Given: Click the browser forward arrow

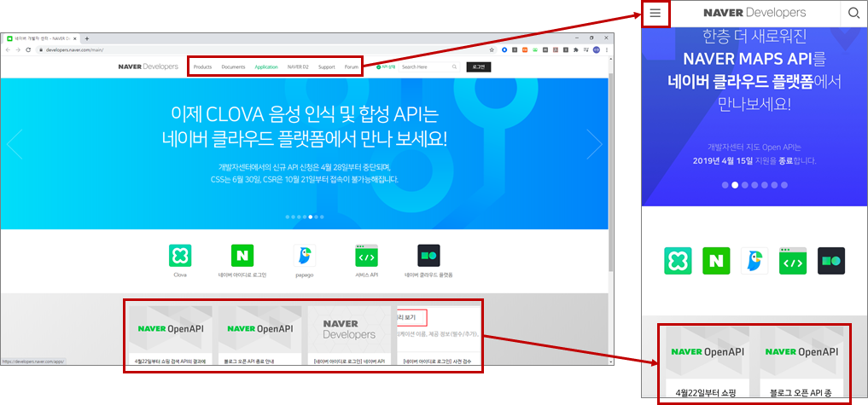Looking at the screenshot, I should click(18, 49).
